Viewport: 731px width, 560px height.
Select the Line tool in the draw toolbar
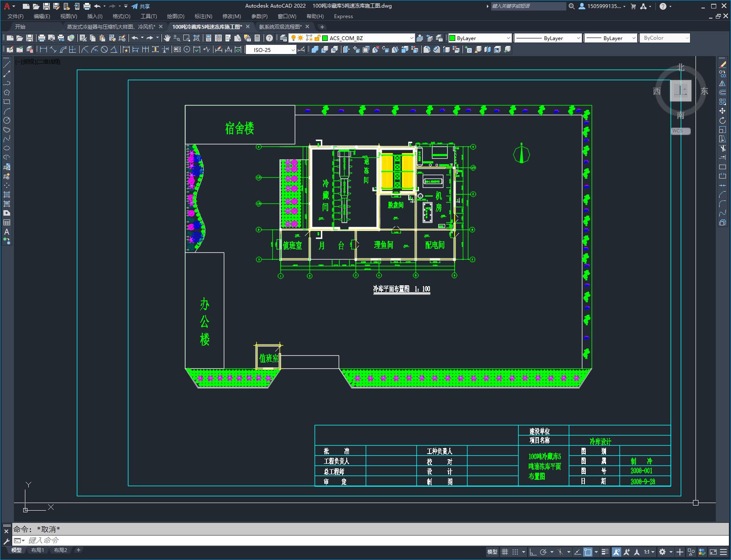point(7,65)
